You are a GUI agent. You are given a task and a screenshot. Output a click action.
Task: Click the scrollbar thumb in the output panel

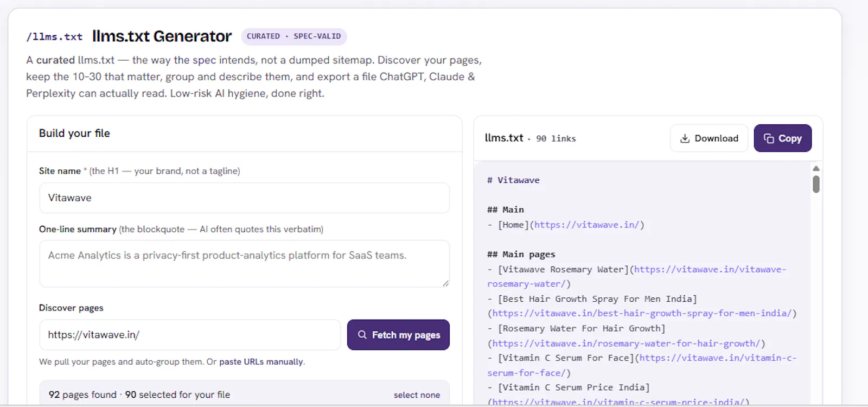click(x=816, y=184)
